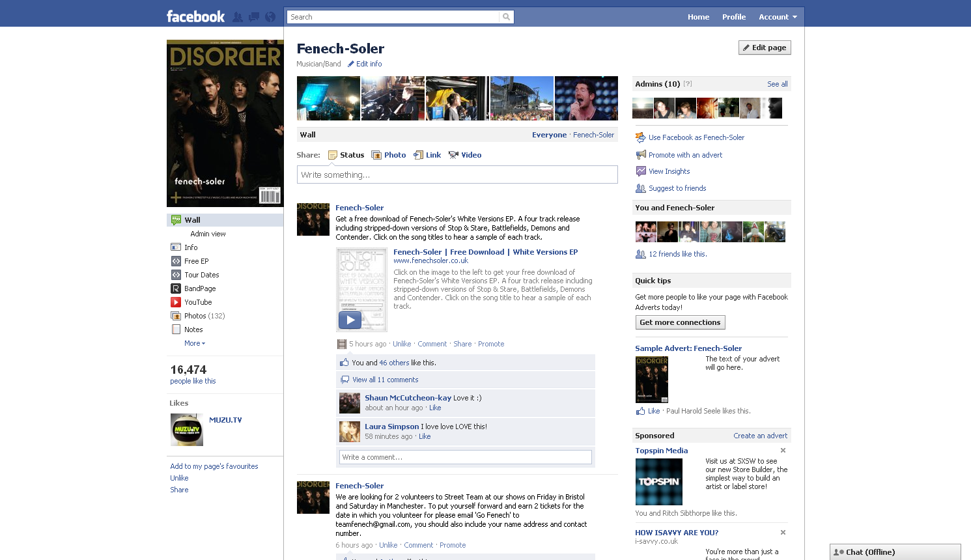
Task: Click the YouTube sidebar icon
Action: tap(176, 302)
